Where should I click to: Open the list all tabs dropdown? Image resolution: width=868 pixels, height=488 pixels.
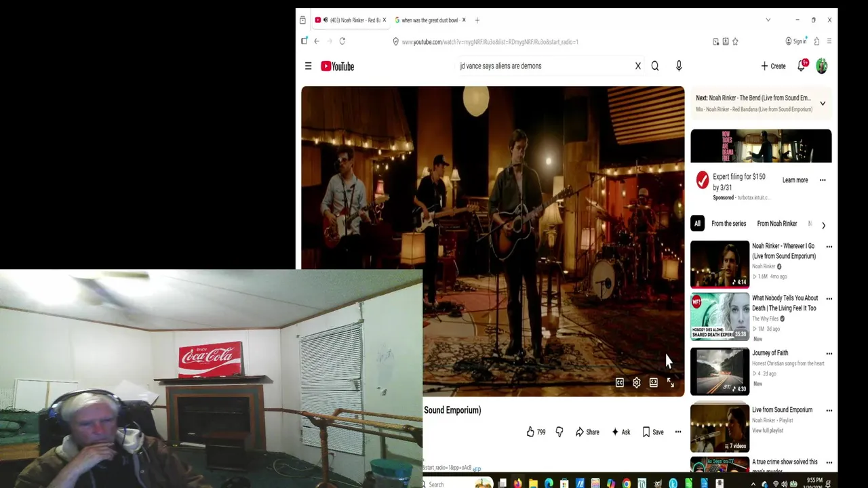pos(768,20)
